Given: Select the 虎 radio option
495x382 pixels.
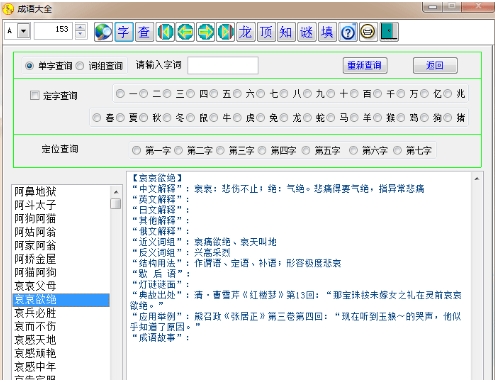Looking at the screenshot, I should coord(237,118).
